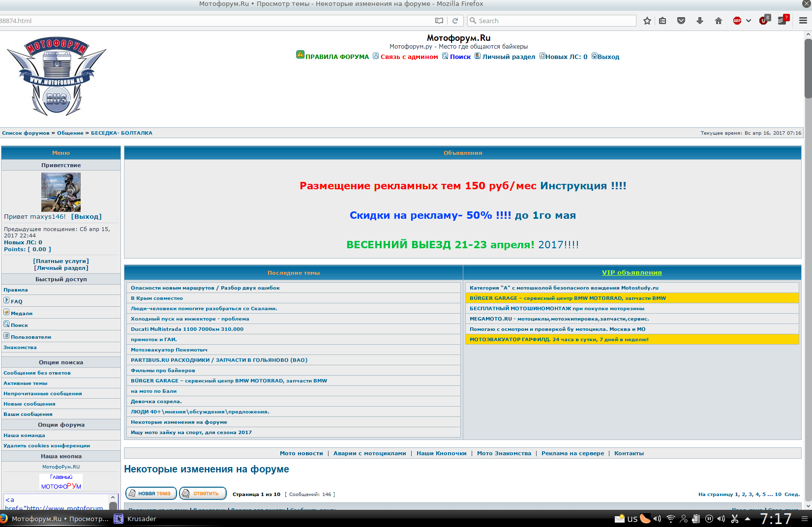Open the ПРАВИЛА ФОРУМА menu link
The image size is (812, 527).
[337, 57]
